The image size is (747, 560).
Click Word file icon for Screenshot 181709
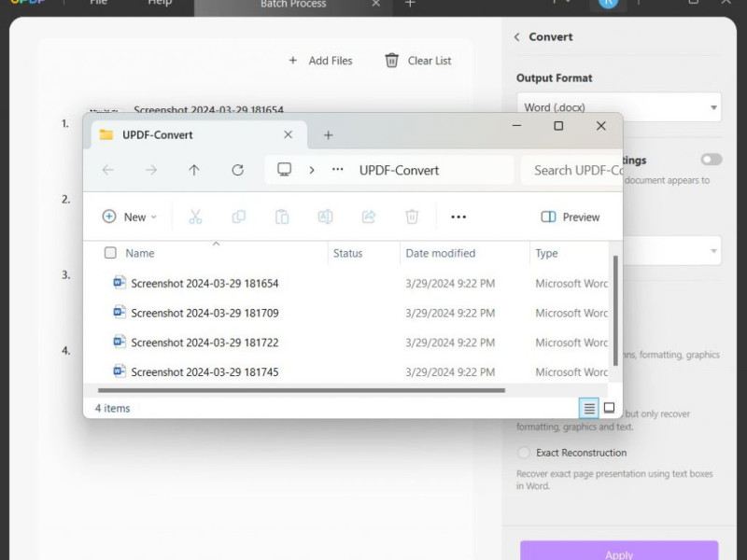[x=120, y=313]
